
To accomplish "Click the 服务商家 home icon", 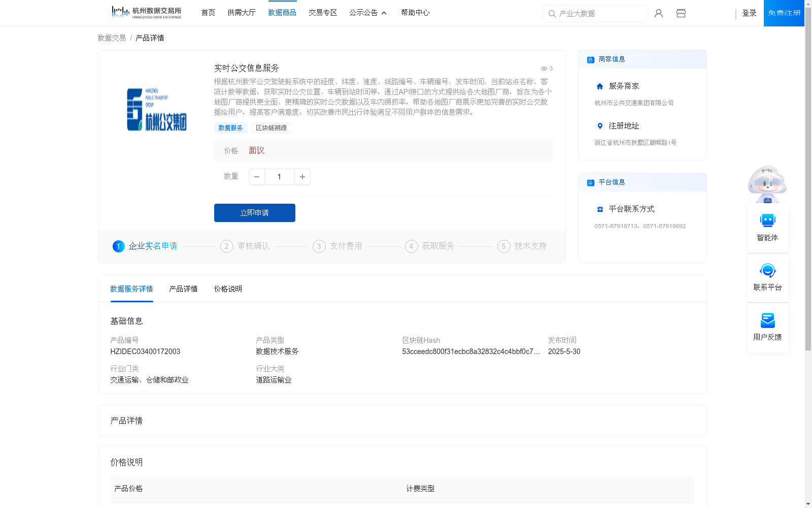I will tap(599, 86).
